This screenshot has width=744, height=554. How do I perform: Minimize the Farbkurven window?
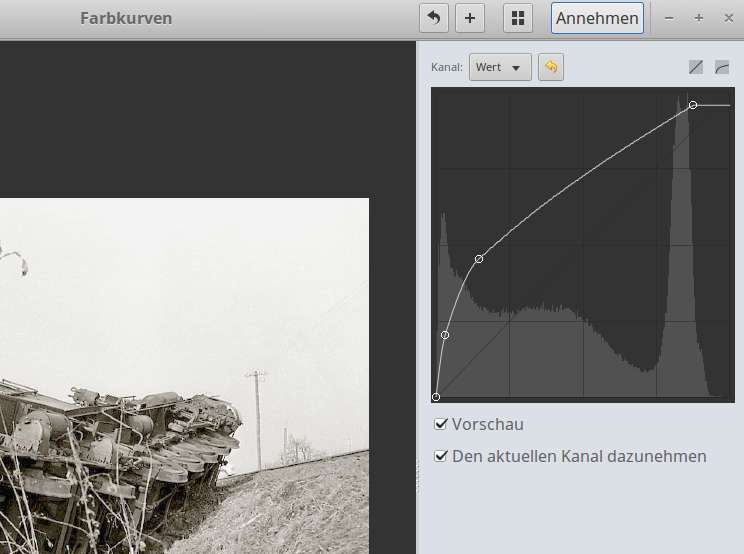tap(669, 18)
